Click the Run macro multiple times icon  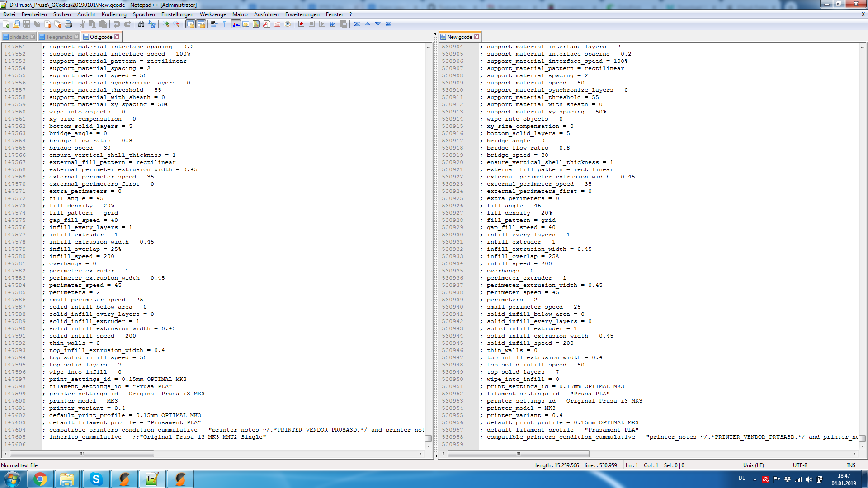[x=332, y=24]
